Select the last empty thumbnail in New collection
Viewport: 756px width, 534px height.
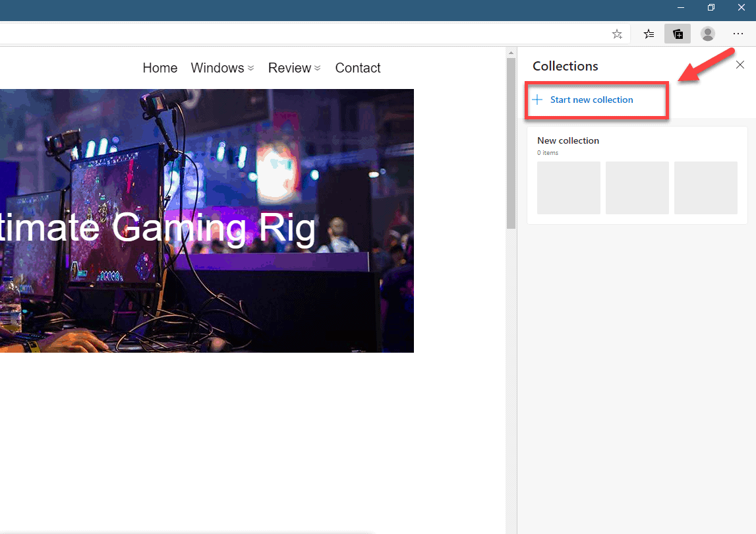coord(705,188)
